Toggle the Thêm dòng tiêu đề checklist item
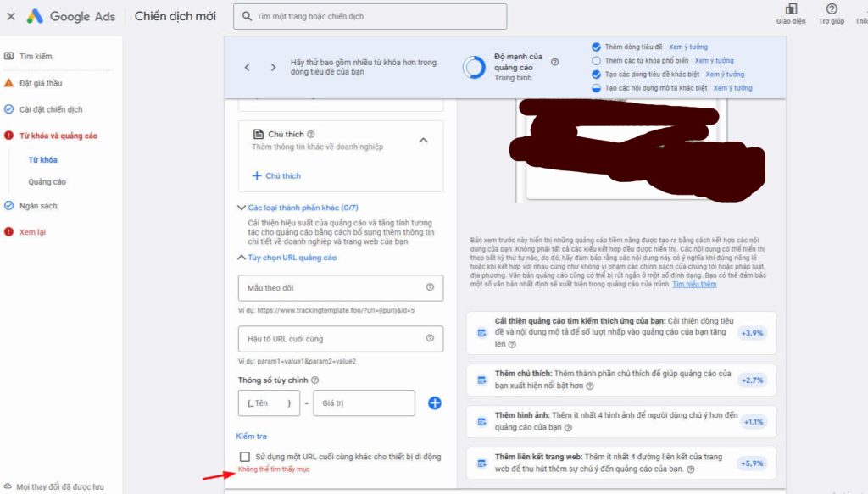Image resolution: width=868 pixels, height=494 pixels. coord(596,47)
